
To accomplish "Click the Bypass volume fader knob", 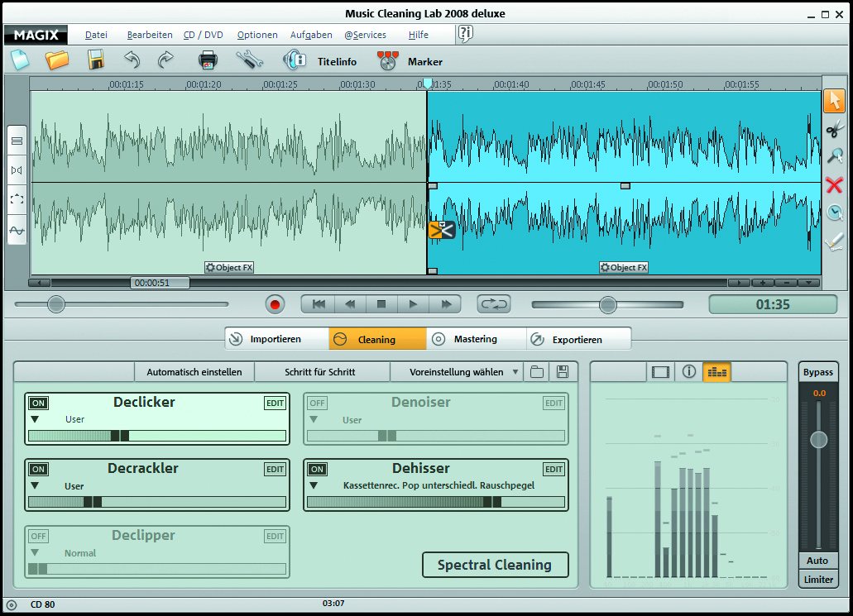I will 818,439.
